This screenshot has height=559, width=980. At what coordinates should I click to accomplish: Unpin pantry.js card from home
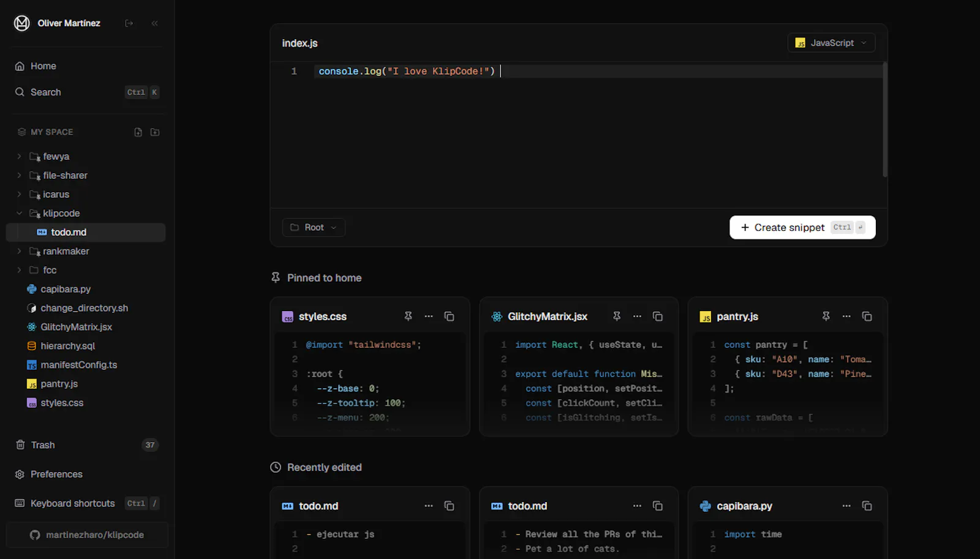pyautogui.click(x=826, y=317)
